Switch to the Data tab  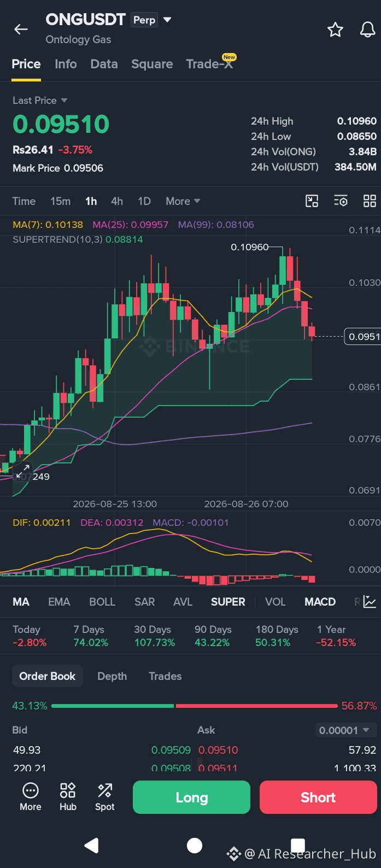104,64
